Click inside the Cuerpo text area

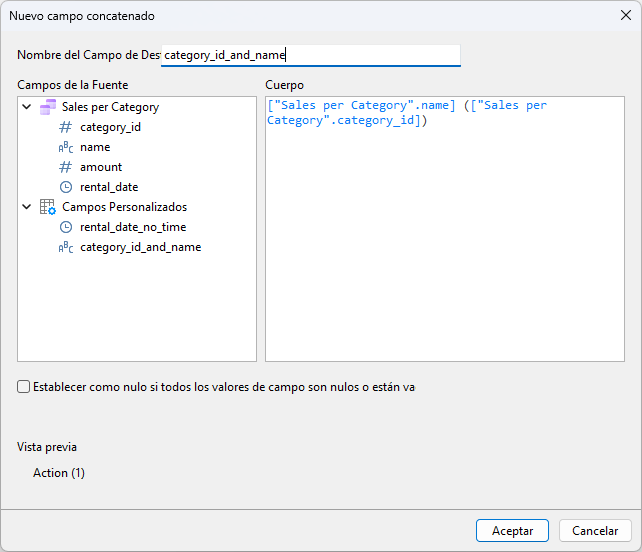pos(445,229)
